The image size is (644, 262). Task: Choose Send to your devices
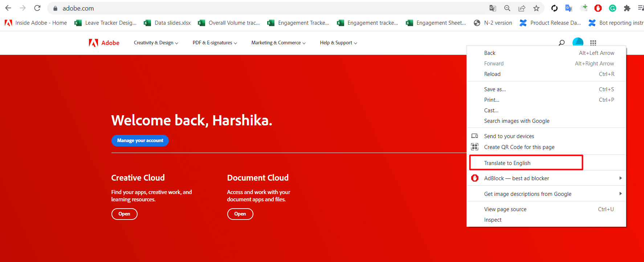546,136
